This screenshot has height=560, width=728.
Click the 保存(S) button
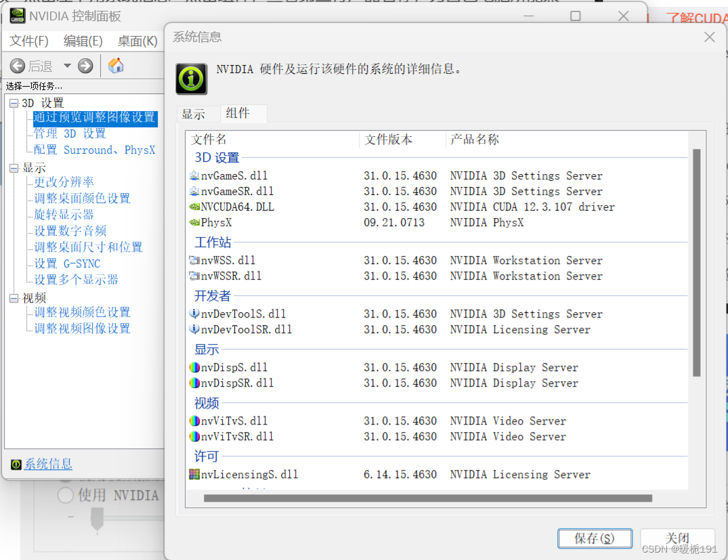pyautogui.click(x=595, y=538)
